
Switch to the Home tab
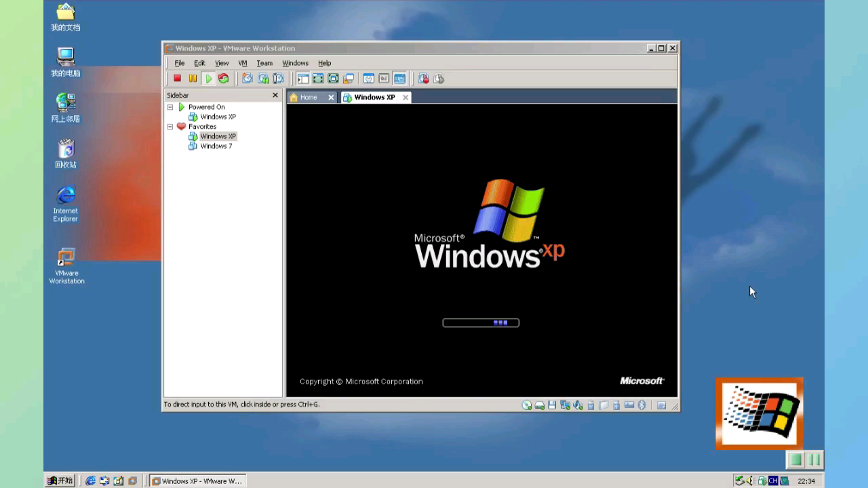309,97
